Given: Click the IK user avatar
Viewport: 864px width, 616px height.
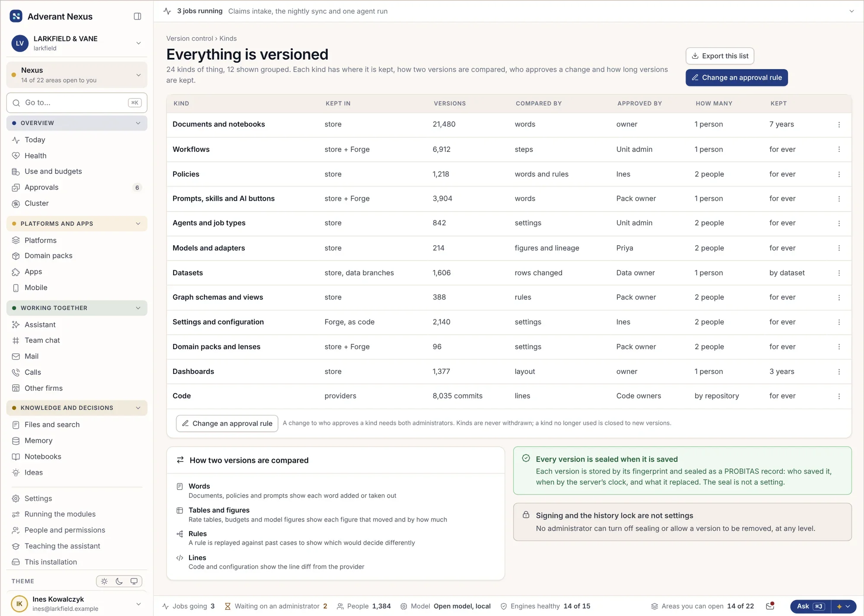Looking at the screenshot, I should 19,603.
